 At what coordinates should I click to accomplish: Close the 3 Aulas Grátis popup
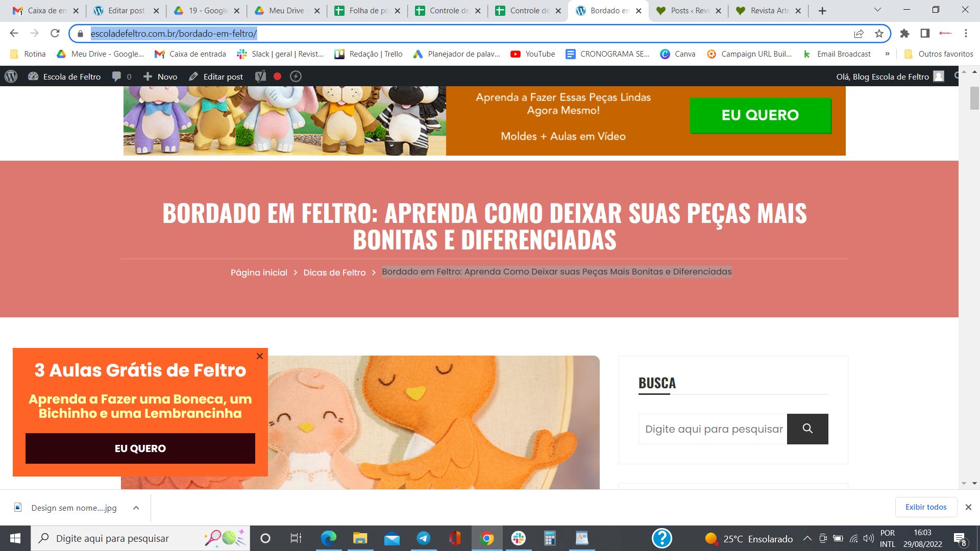[x=260, y=356]
